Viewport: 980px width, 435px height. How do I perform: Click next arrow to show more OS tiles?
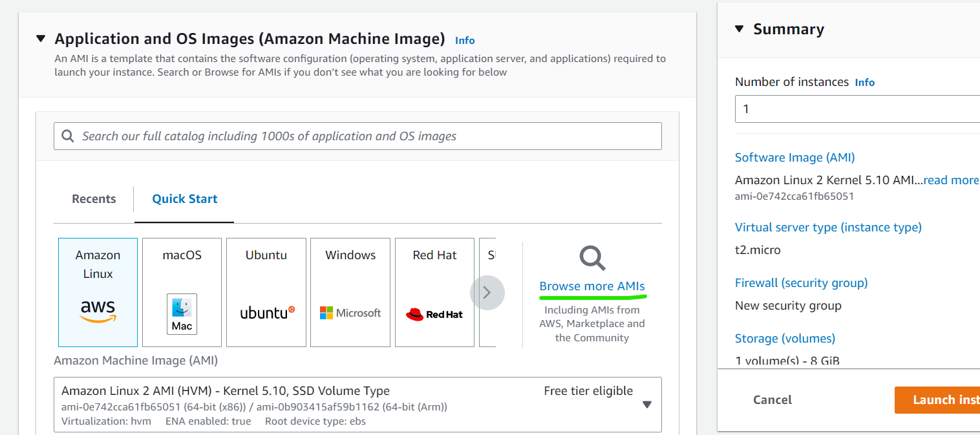point(487,293)
